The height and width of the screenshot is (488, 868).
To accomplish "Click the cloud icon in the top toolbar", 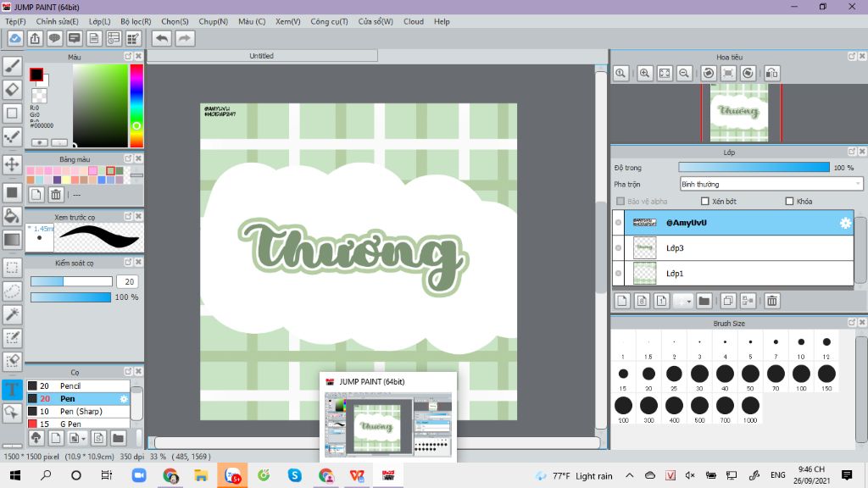I will (x=15, y=38).
